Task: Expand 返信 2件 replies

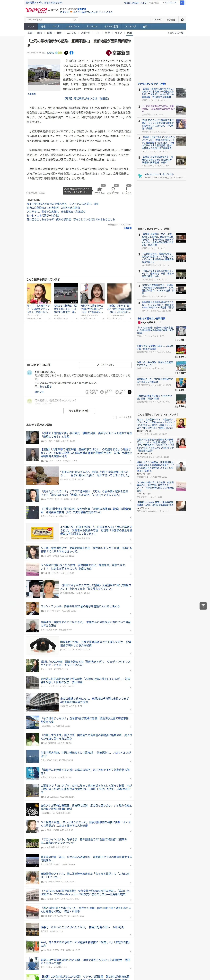Action: tap(39, 392)
